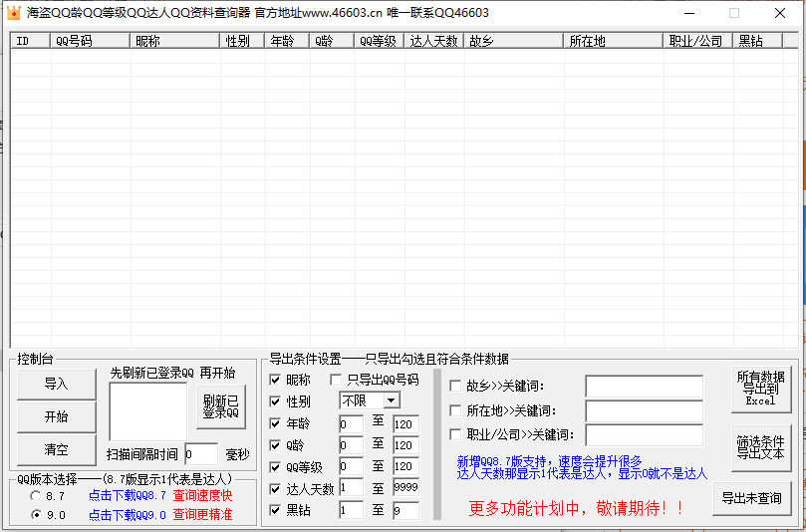This screenshot has width=806, height=532.
Task: Click the Q龄 column header
Action: (332, 41)
